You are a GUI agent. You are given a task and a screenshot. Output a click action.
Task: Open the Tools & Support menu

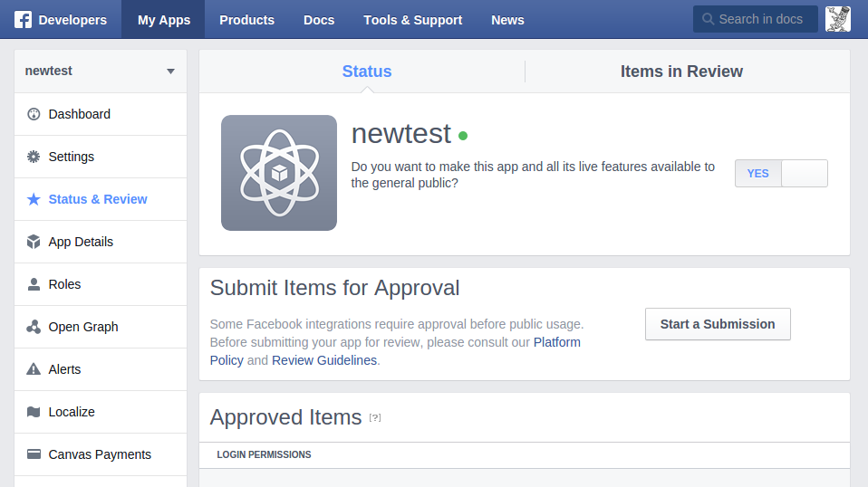tap(412, 20)
